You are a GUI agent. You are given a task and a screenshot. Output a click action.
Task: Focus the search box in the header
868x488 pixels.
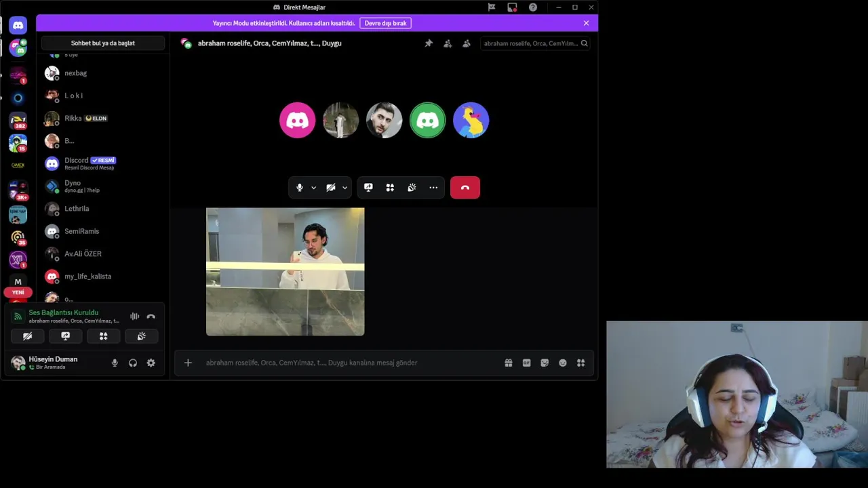pos(535,43)
